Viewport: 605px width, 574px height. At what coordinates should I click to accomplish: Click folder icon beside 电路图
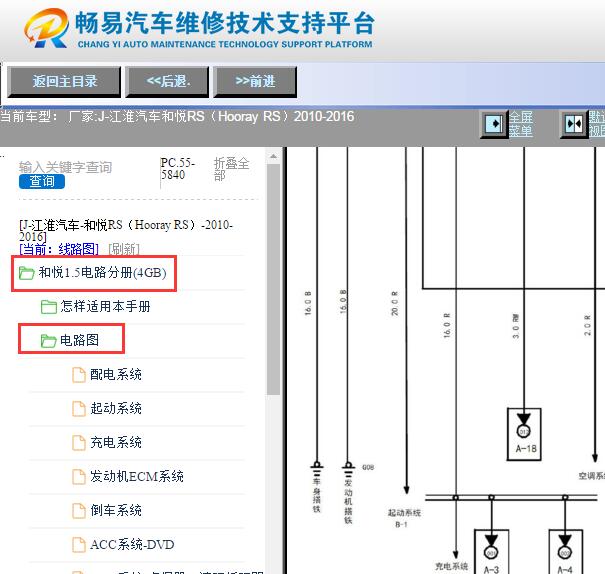(x=49, y=341)
